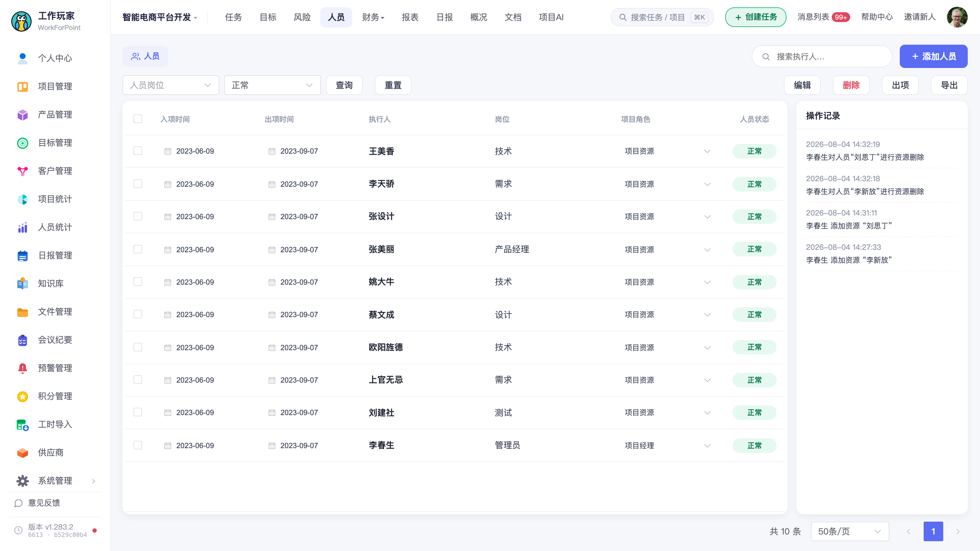Open 项目管理 sidebar icon

pyautogui.click(x=23, y=87)
